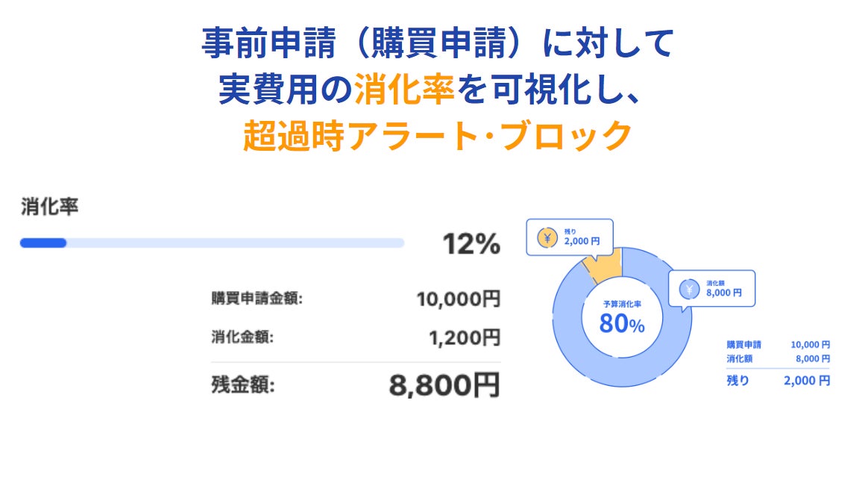Click the 10,000円 purchase request amount

(458, 299)
